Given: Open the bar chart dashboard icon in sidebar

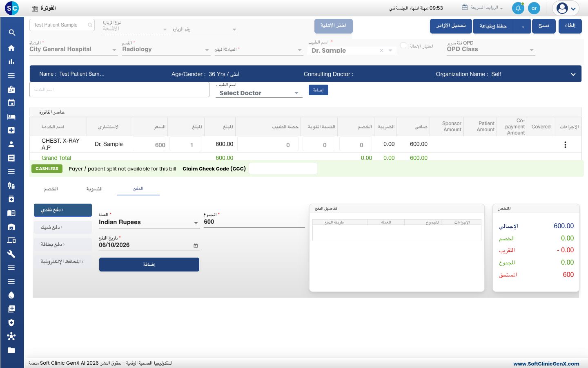Looking at the screenshot, I should click(11, 62).
